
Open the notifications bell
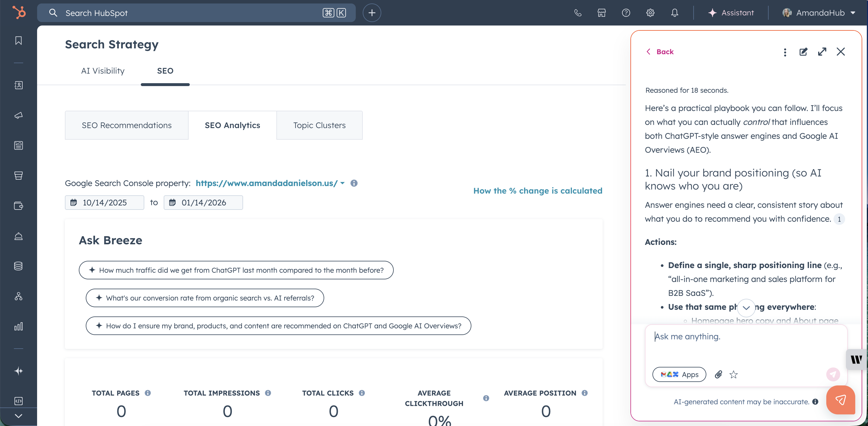(x=674, y=13)
